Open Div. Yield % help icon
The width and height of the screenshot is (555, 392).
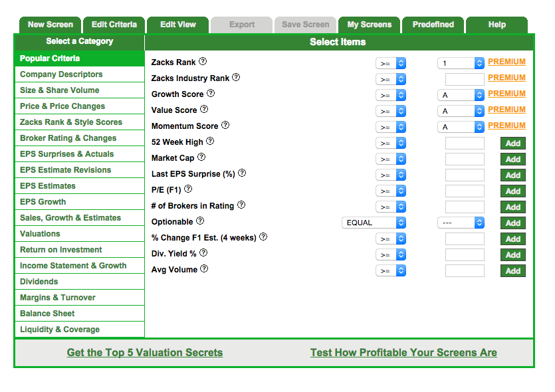point(203,252)
